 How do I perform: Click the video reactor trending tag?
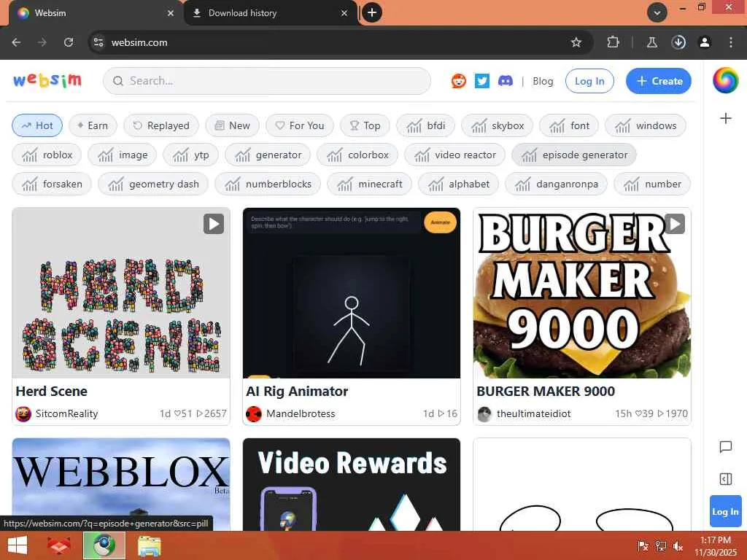click(x=454, y=155)
